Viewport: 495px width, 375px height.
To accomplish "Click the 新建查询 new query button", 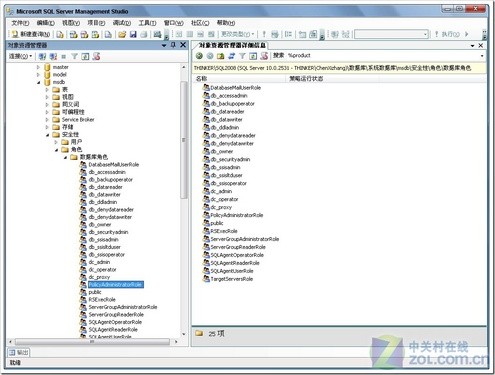I will [31, 34].
